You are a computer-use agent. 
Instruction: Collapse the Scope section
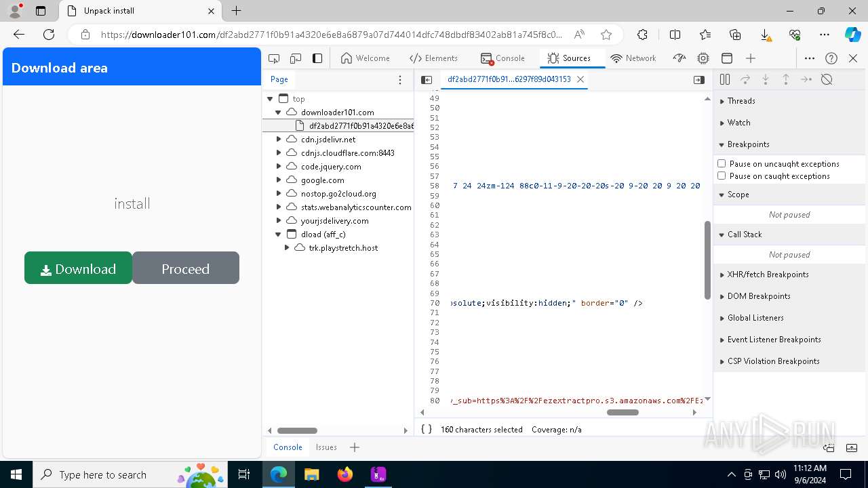click(789, 195)
